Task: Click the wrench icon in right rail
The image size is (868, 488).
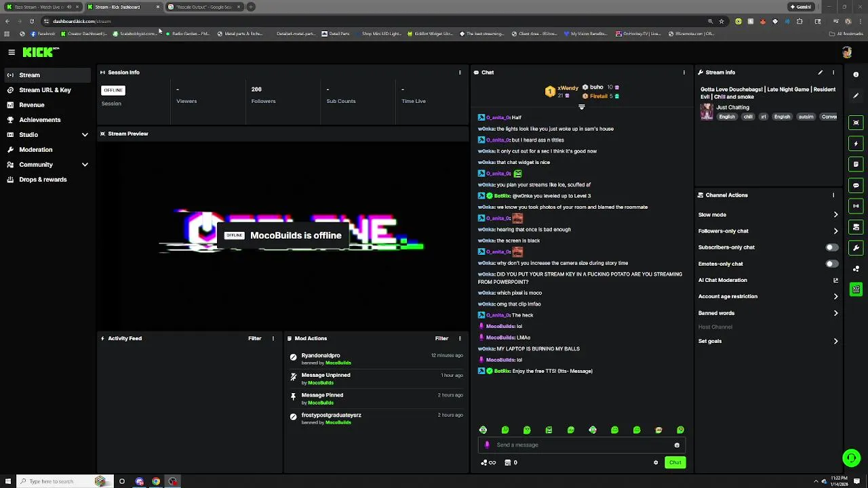Action: [856, 248]
